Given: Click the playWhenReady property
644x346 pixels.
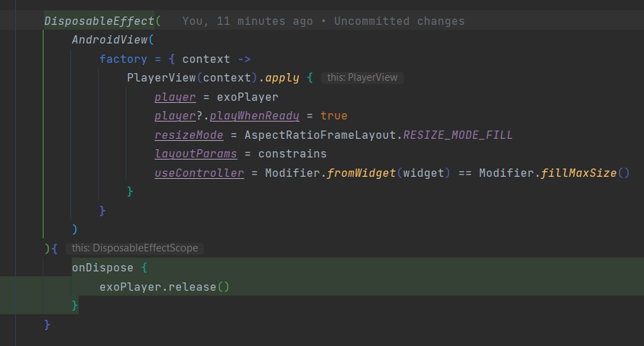Looking at the screenshot, I should tap(254, 116).
